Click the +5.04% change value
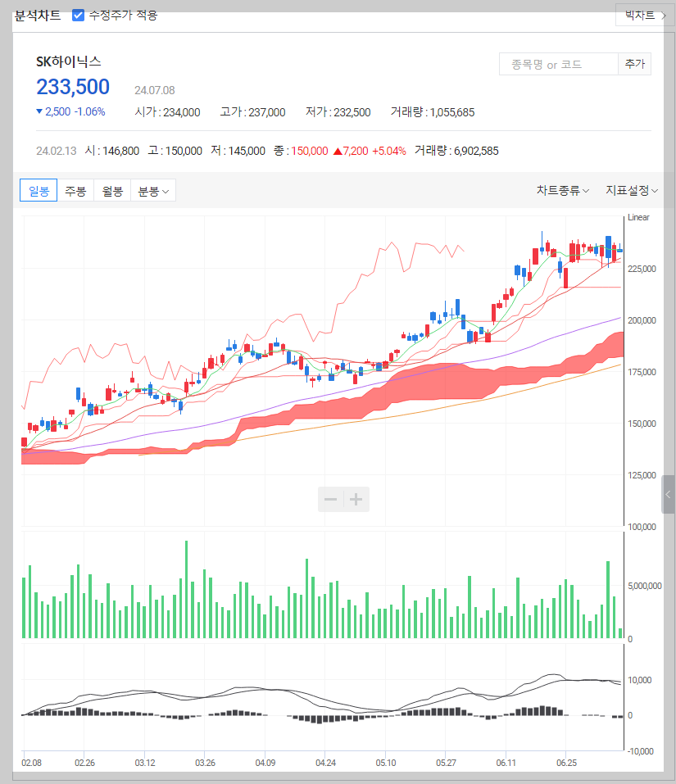 (x=389, y=151)
